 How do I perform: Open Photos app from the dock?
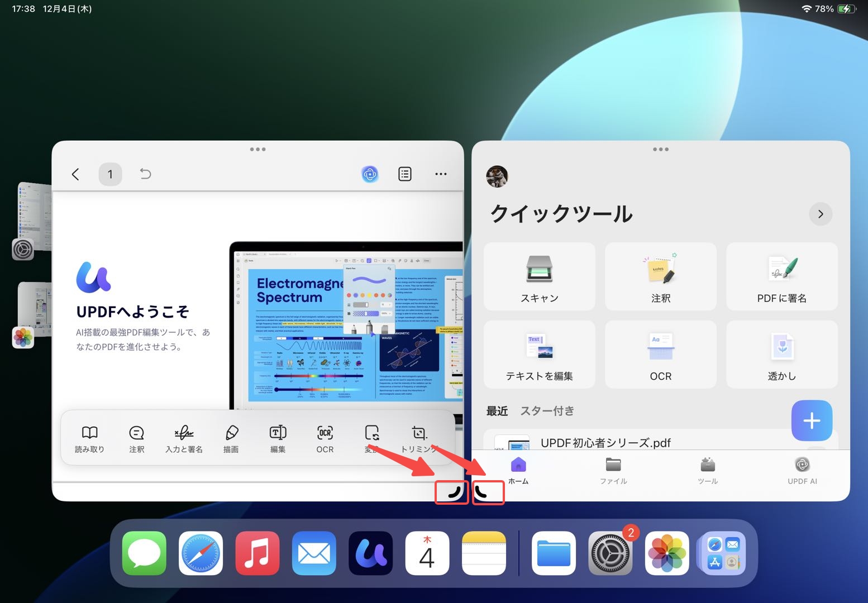[x=667, y=553]
